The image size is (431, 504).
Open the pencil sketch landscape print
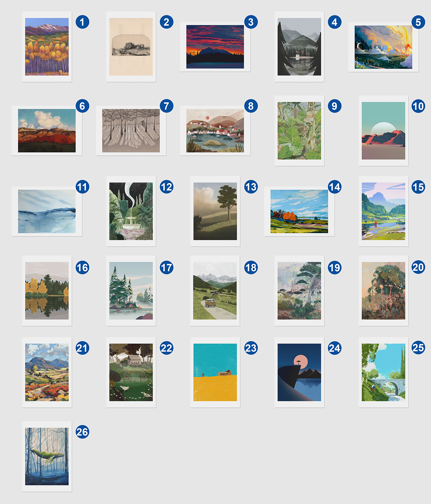131,47
